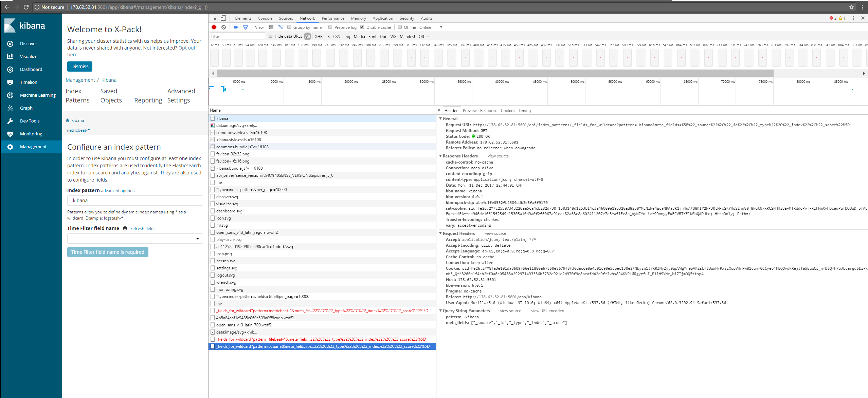Image resolution: width=868 pixels, height=398 pixels.
Task: Open Machine Learning in Kibana sidebar
Action: (x=37, y=95)
